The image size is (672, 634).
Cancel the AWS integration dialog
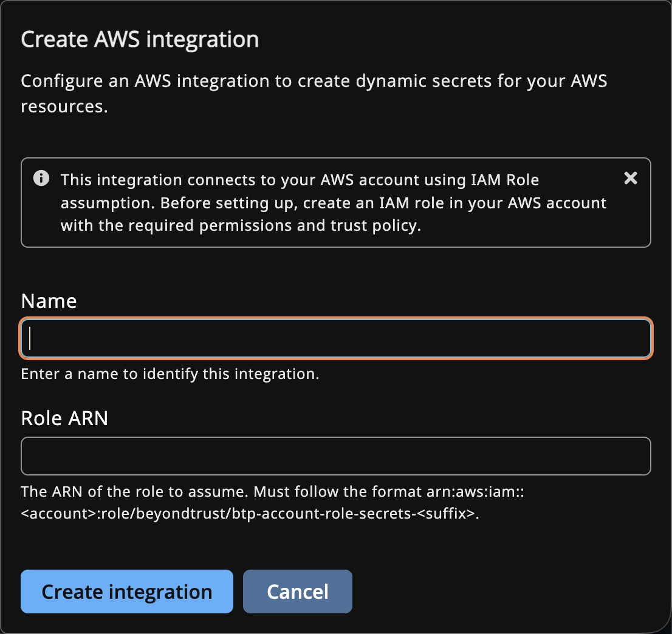click(x=298, y=591)
